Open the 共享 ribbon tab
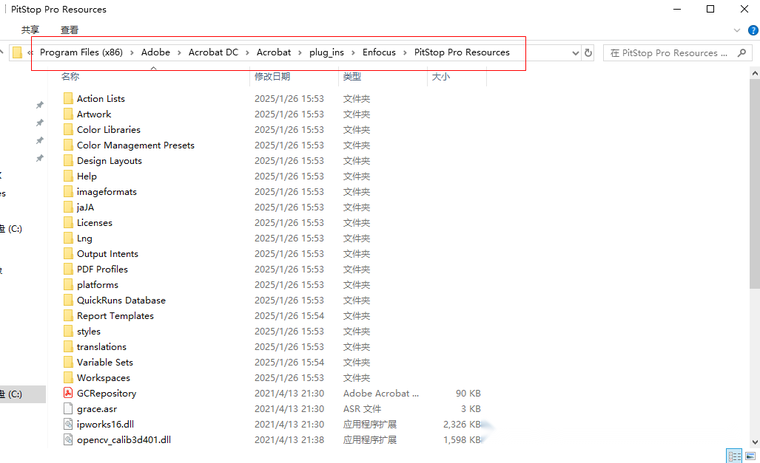The width and height of the screenshot is (760, 463). pyautogui.click(x=30, y=30)
